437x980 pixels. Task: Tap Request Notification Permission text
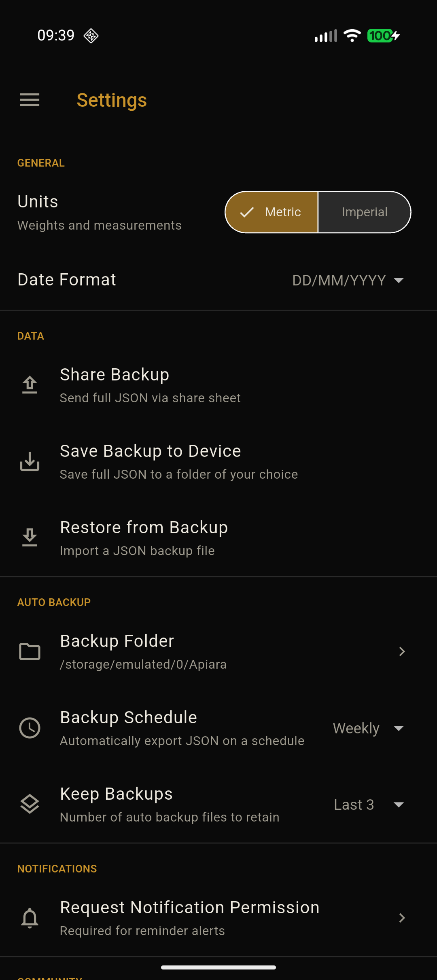pyautogui.click(x=189, y=908)
